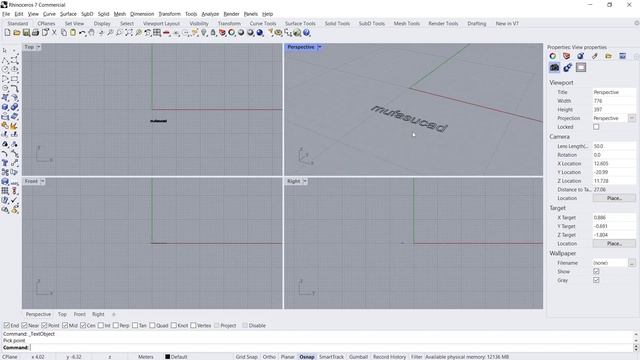
Task: Click the Undo arrow icon
Action: [82, 33]
